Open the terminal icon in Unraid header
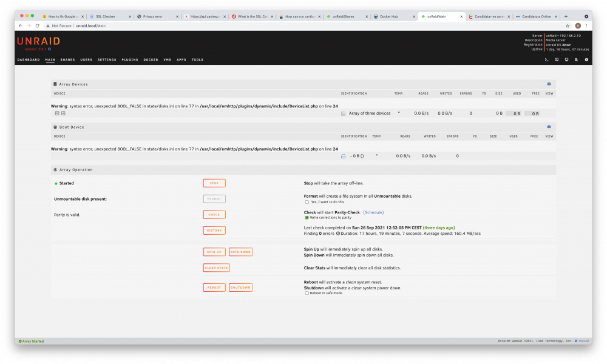This screenshot has width=607, height=364. pos(547,59)
